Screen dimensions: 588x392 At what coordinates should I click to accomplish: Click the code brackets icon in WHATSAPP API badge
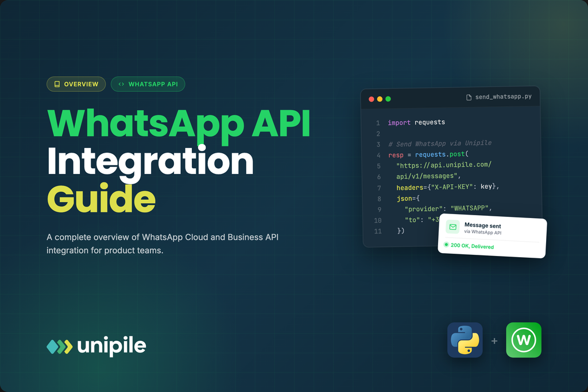[x=121, y=84]
